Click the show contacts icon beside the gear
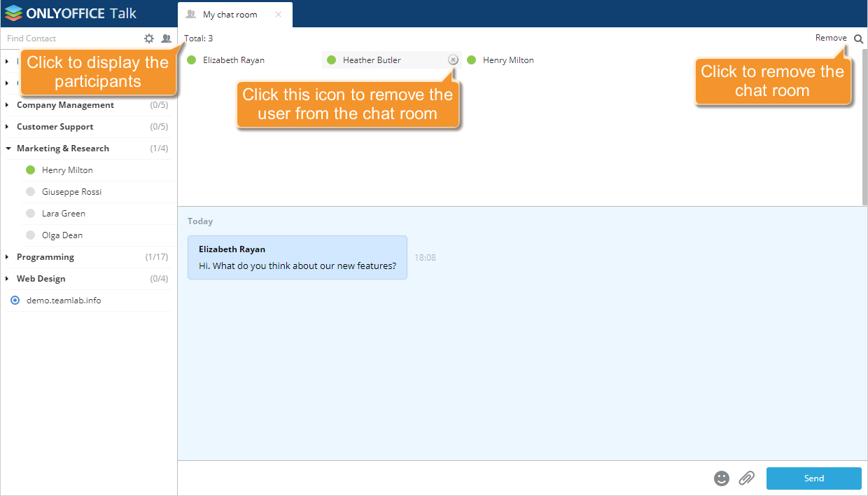The width and height of the screenshot is (868, 496). coord(167,39)
